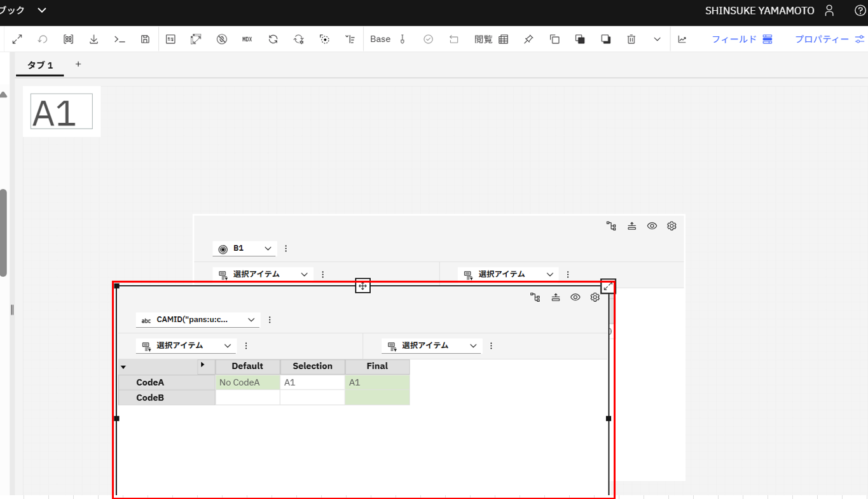The width and height of the screenshot is (868, 499).
Task: Select the Selection column header
Action: click(x=312, y=367)
